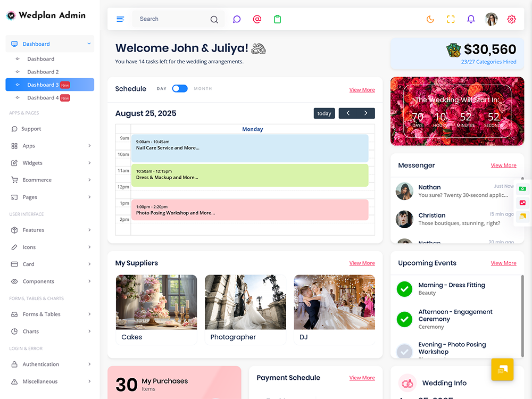Open the Photographer supplier thumbnail
The height and width of the screenshot is (399, 532).
pyautogui.click(x=245, y=302)
